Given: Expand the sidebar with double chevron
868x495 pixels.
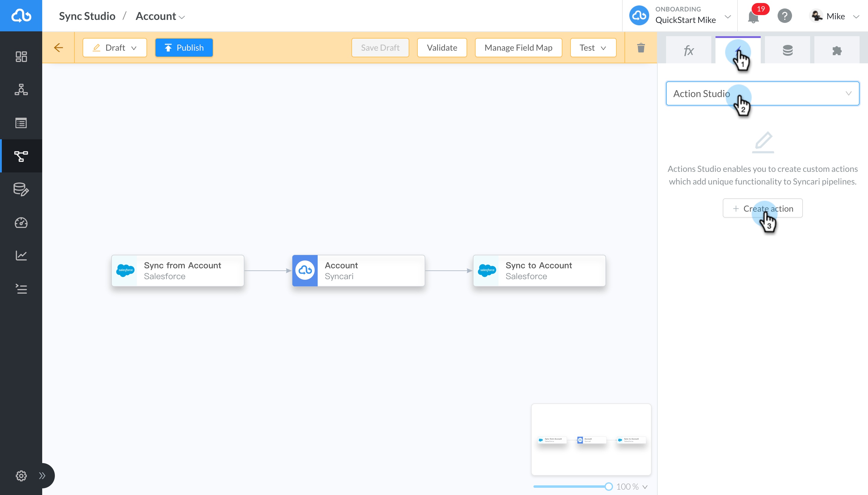Looking at the screenshot, I should (x=42, y=475).
